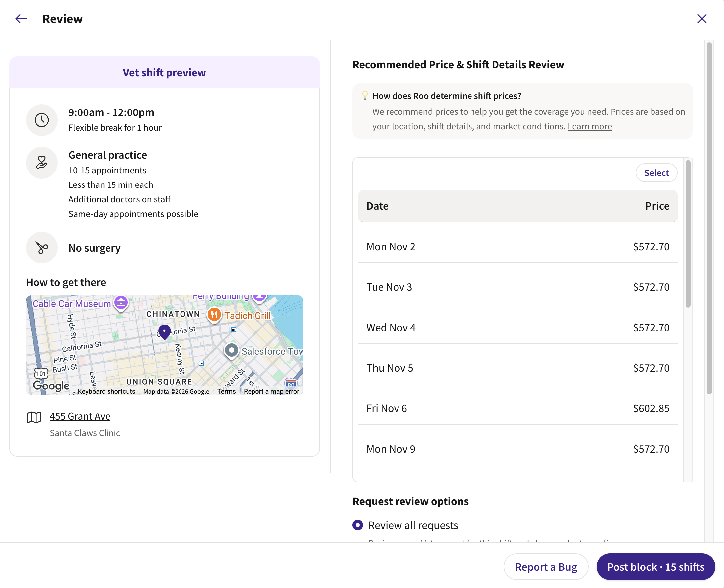This screenshot has width=724, height=588.
Task: Click the lightbulb icon in pricing tip
Action: 365,95
